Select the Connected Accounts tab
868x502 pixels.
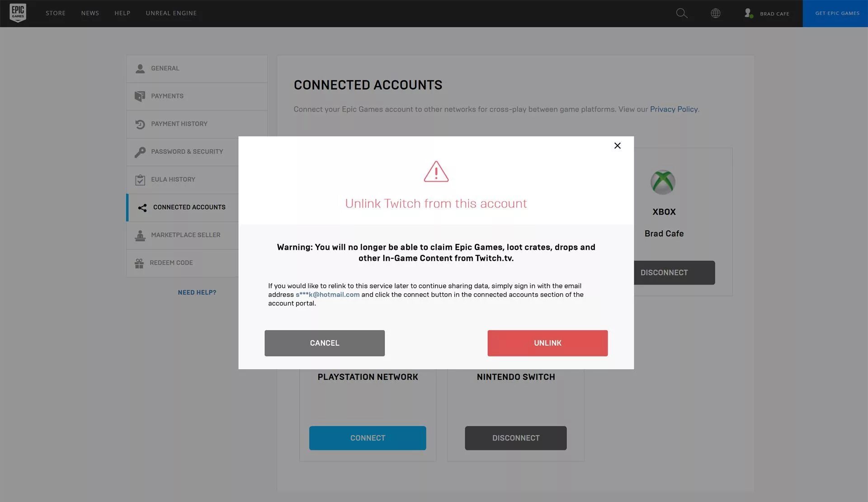tap(183, 207)
